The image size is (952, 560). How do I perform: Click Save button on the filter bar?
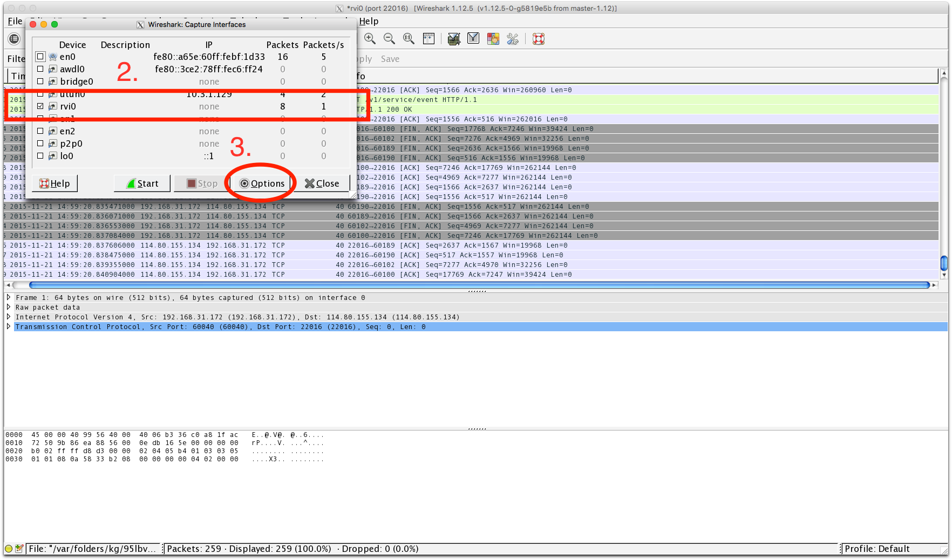tap(390, 59)
